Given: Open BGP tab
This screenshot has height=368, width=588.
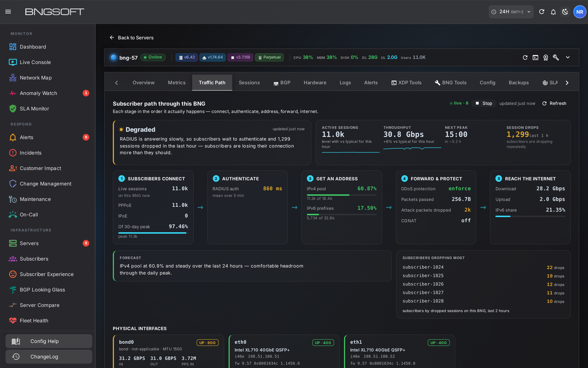Looking at the screenshot, I should 282,83.
